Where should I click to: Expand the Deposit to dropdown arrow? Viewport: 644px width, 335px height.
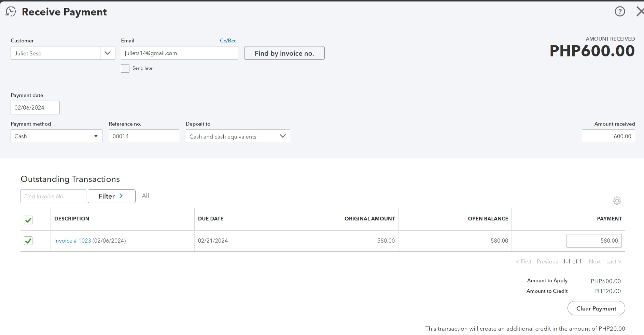point(282,136)
